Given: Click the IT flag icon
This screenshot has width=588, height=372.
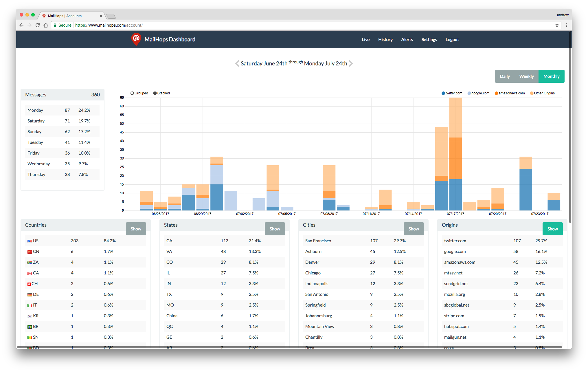Looking at the screenshot, I should tap(30, 305).
